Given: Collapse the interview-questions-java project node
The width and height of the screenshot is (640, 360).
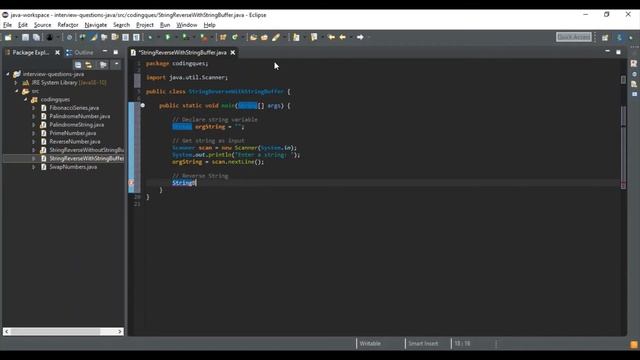Looking at the screenshot, I should tap(8, 74).
